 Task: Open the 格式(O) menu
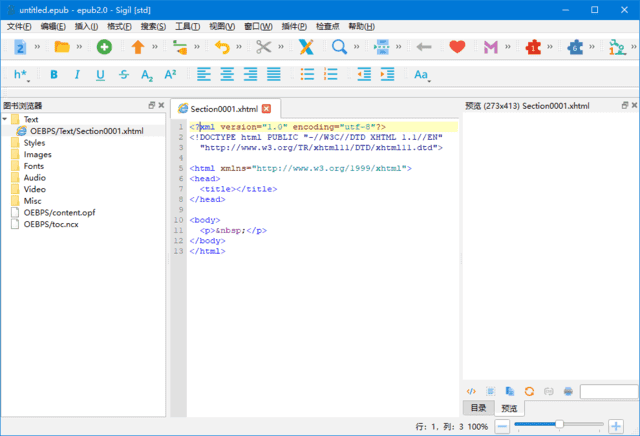[118, 26]
